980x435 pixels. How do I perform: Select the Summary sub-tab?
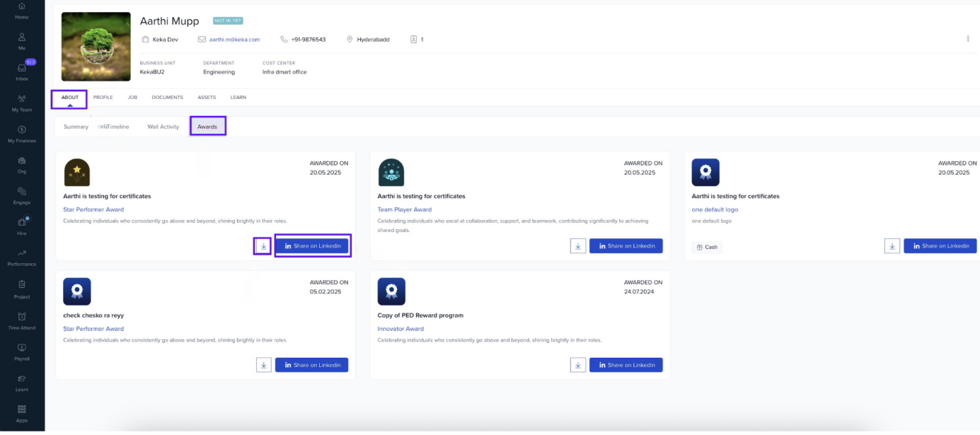click(x=76, y=127)
